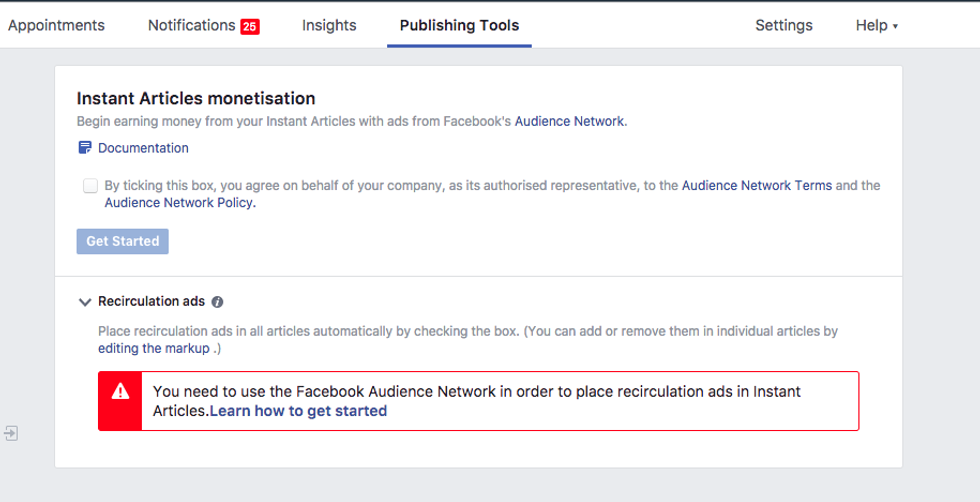
Task: Follow the Audience Network link in the description
Action: click(x=569, y=121)
